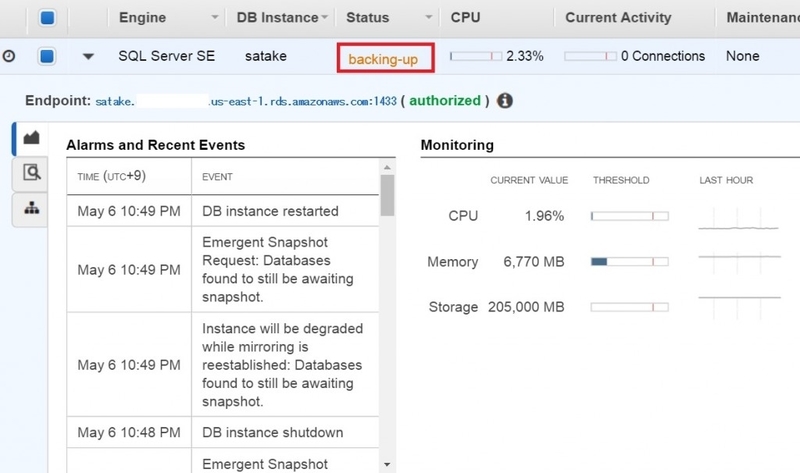Open the monitoring chart side tab
The image size is (800, 473).
[x=31, y=138]
